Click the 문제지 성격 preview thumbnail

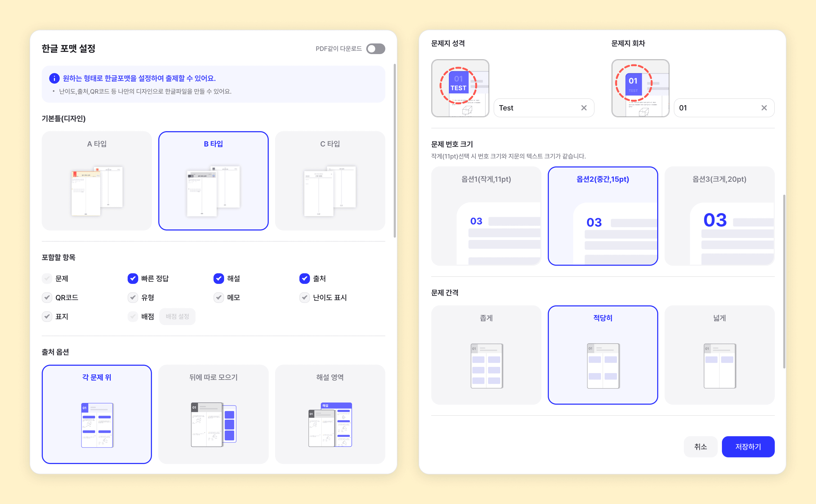(460, 88)
